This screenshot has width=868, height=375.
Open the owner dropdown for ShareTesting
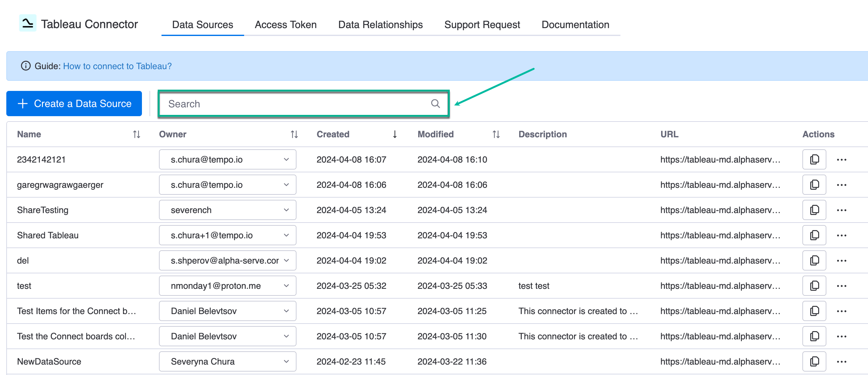(x=287, y=210)
